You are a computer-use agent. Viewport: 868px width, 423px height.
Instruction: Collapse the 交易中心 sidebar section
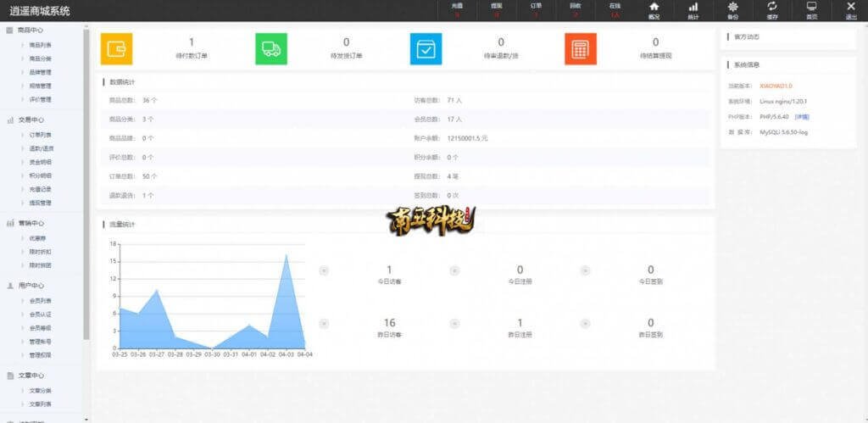point(31,120)
